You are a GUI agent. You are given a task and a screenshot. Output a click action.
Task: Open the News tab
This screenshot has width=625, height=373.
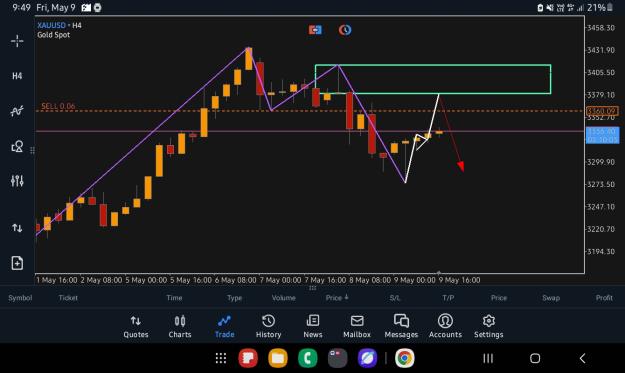click(313, 327)
